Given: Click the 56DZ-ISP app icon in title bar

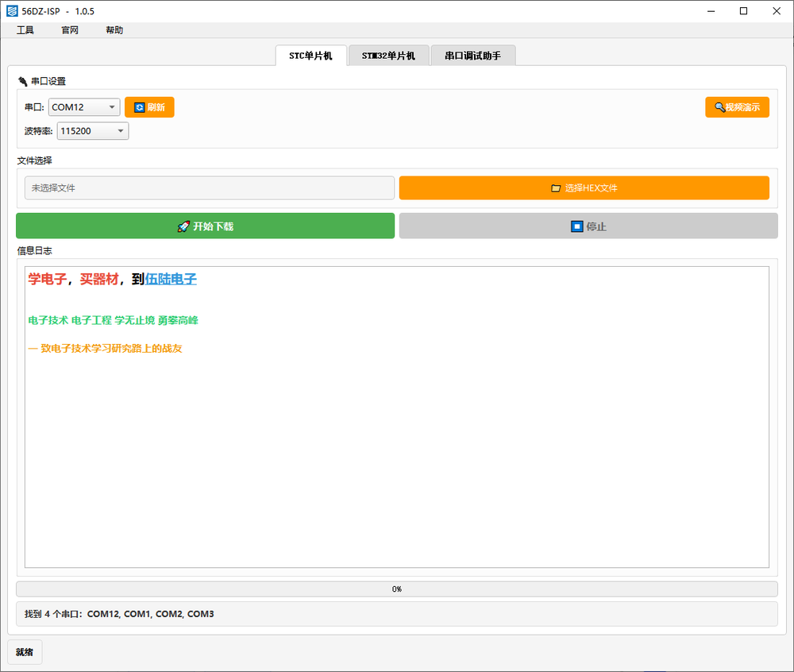Looking at the screenshot, I should point(12,11).
